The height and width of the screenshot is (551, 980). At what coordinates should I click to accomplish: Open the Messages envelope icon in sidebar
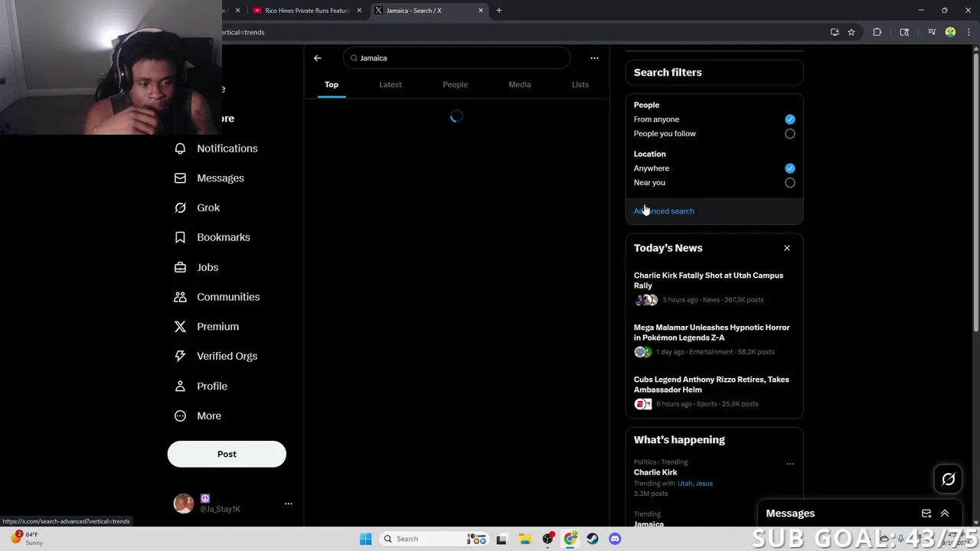180,178
